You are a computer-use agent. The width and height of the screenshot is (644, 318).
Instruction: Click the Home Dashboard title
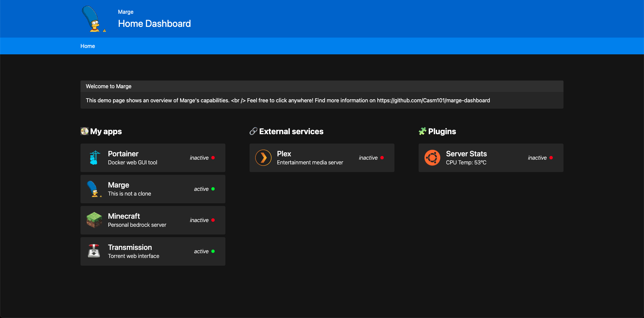pyautogui.click(x=154, y=23)
